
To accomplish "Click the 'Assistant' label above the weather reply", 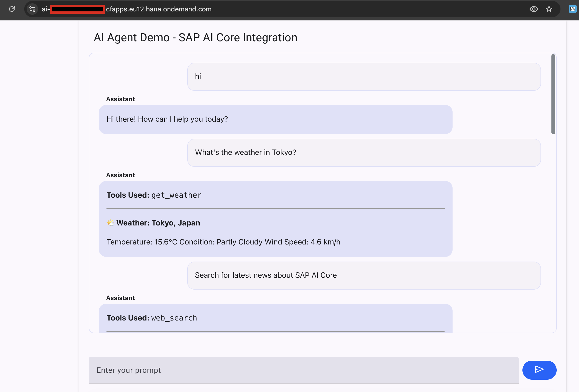I will 120,175.
